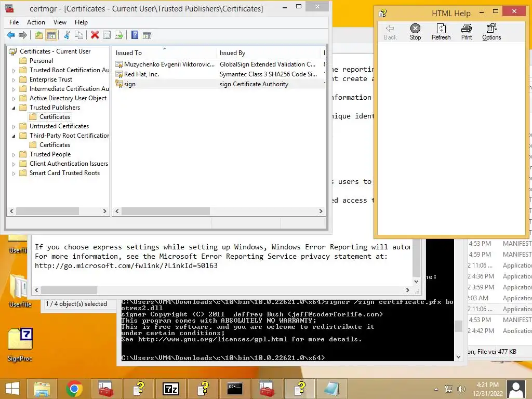Viewport: 532px width, 399px height.
Task: Open 7-Zip from the taskbar
Action: [170, 389]
